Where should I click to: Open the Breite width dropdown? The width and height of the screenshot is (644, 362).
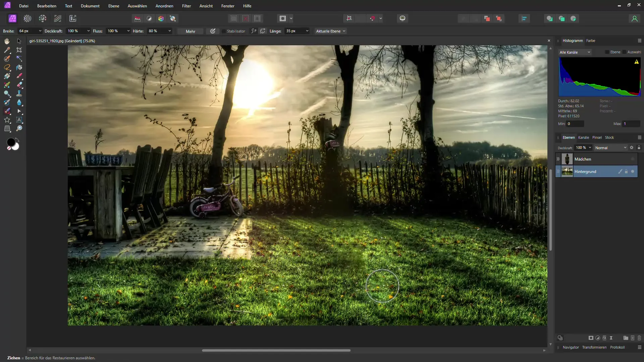click(x=40, y=31)
